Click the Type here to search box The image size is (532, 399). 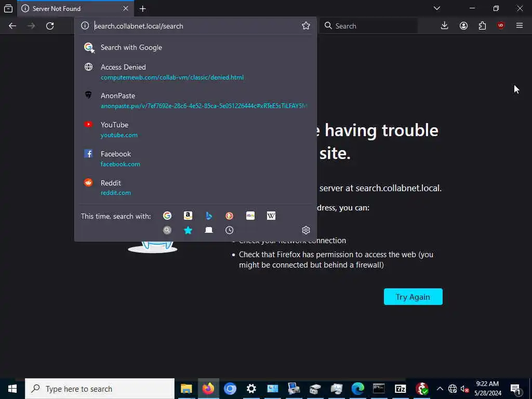(x=100, y=389)
